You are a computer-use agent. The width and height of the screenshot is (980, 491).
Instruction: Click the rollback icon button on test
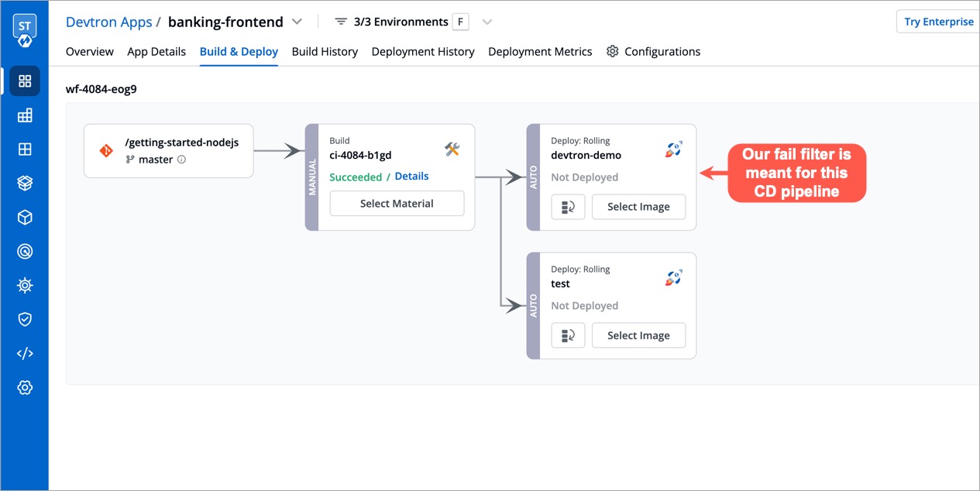[568, 335]
